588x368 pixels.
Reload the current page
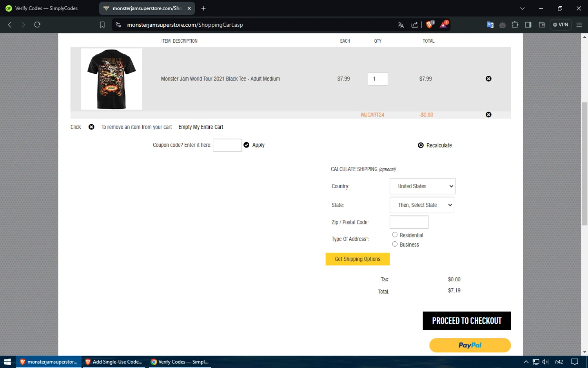37,25
